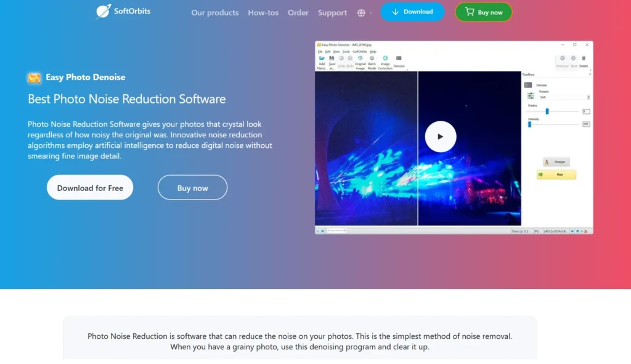Click the blue Download header button
Screen dimensions: 631x364
[412, 12]
